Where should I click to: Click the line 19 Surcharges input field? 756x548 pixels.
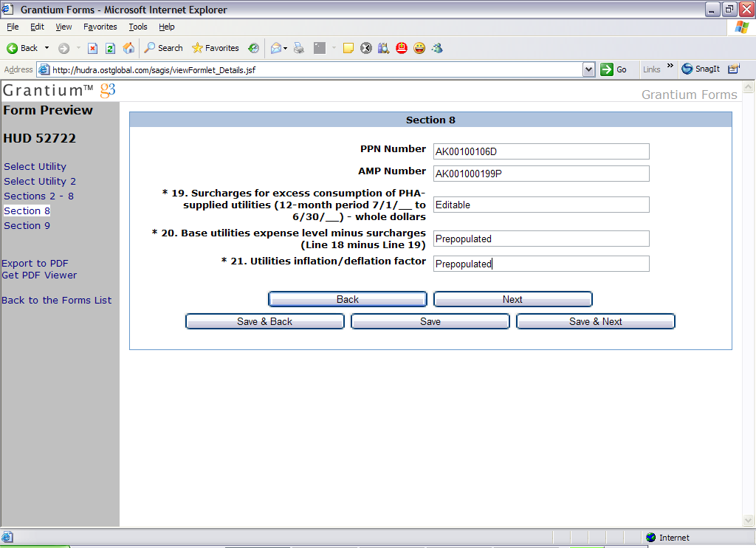[541, 205]
